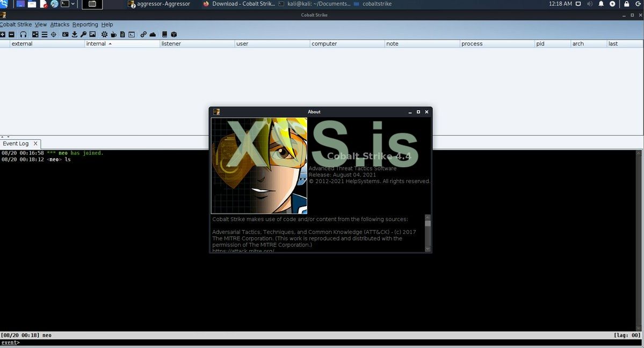Click the "neo has joined" event log line
The image size is (644, 348).
coord(53,153)
